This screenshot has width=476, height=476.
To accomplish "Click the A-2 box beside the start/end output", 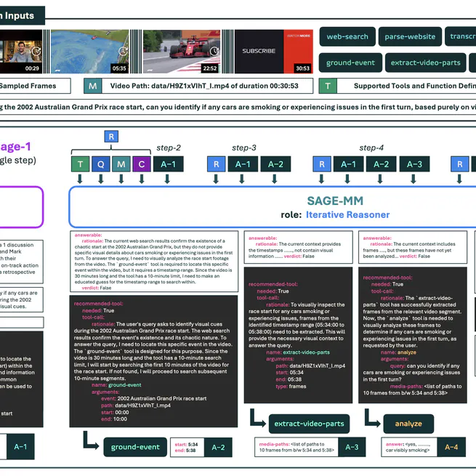I will point(218,447).
